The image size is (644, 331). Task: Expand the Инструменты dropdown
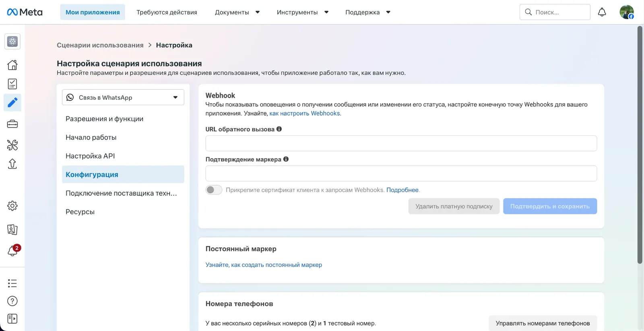pos(303,12)
